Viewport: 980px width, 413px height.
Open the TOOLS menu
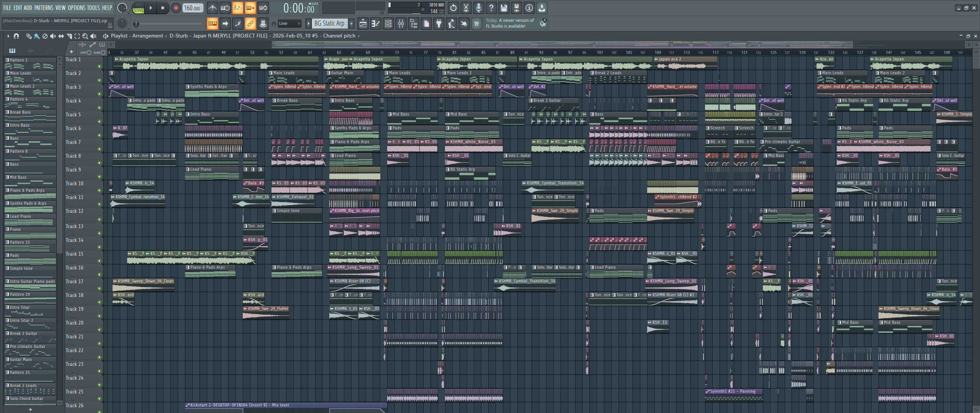[93, 8]
